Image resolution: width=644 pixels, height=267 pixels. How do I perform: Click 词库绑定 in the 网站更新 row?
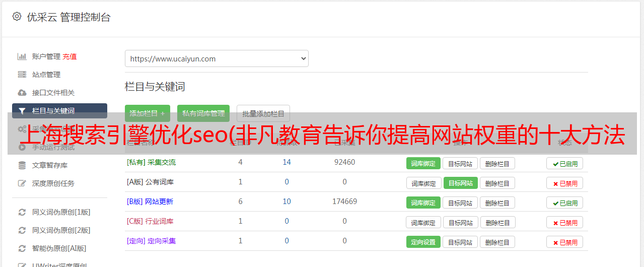[x=423, y=203]
